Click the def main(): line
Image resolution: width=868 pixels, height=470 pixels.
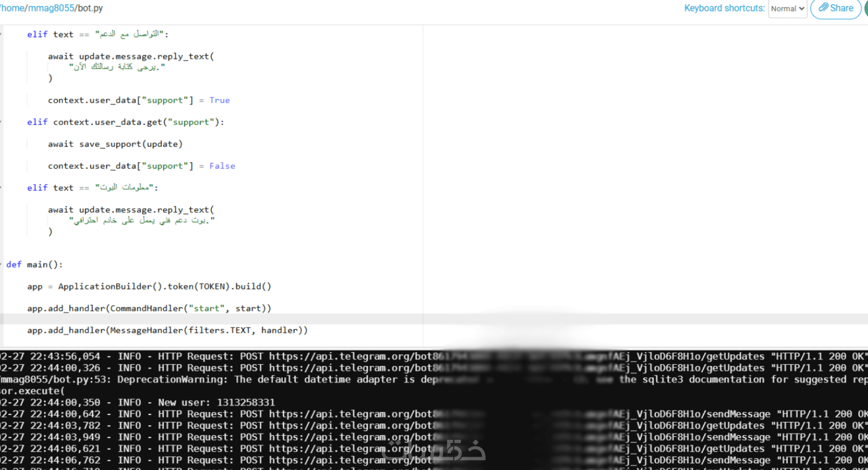pos(34,264)
